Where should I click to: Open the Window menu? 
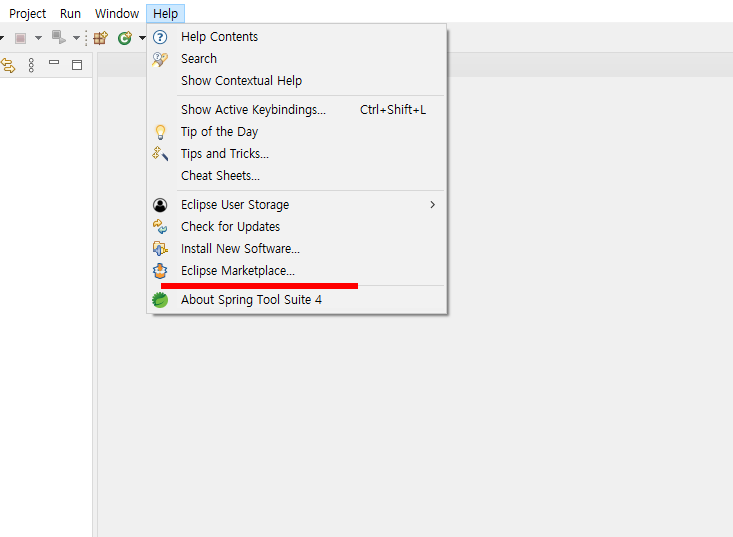[x=117, y=14]
